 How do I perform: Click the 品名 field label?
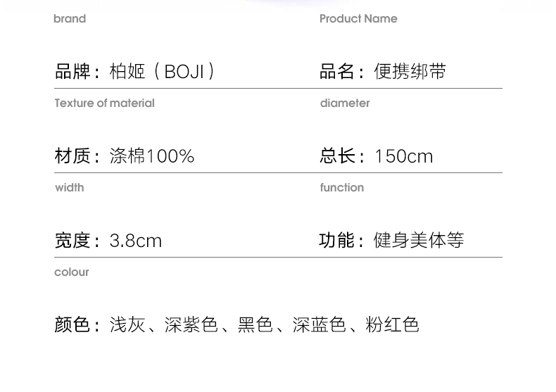pyautogui.click(x=337, y=71)
